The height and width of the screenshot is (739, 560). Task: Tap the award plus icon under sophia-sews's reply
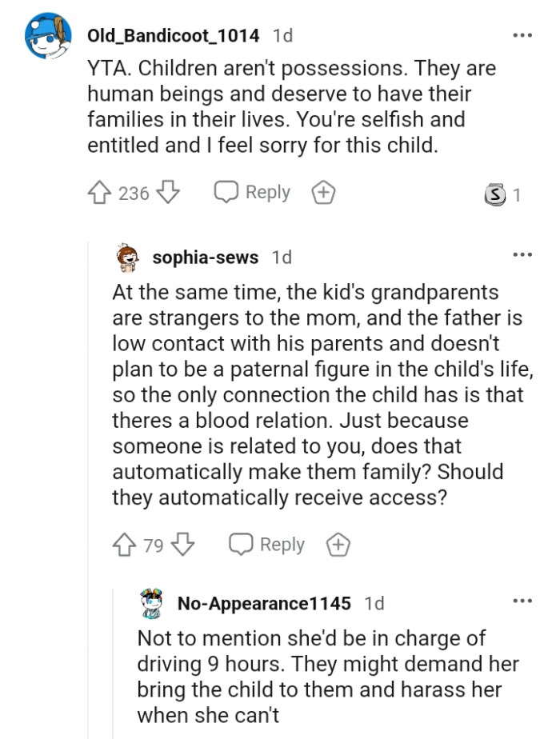338,545
